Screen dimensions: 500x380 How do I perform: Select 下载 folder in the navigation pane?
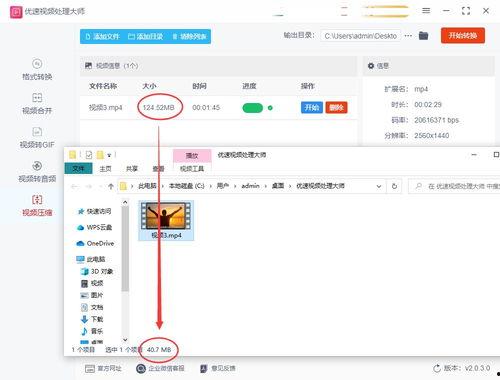[x=92, y=319]
